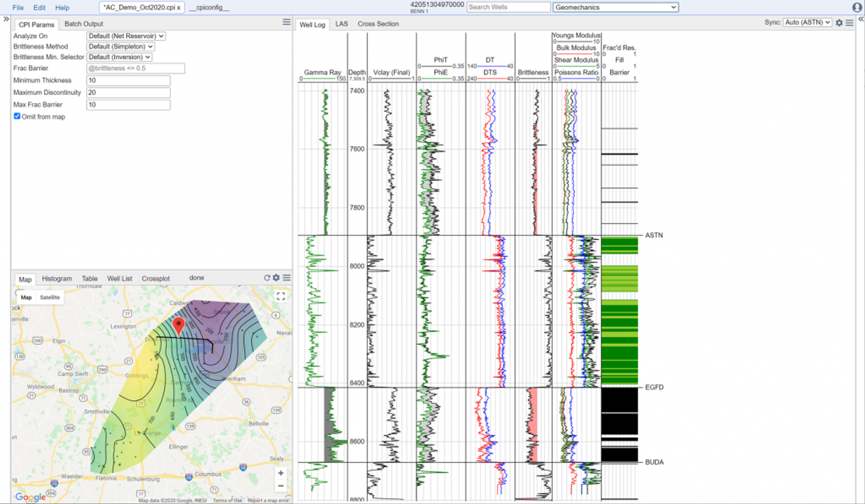
Task: Open the Histogram tab
Action: coord(57,279)
